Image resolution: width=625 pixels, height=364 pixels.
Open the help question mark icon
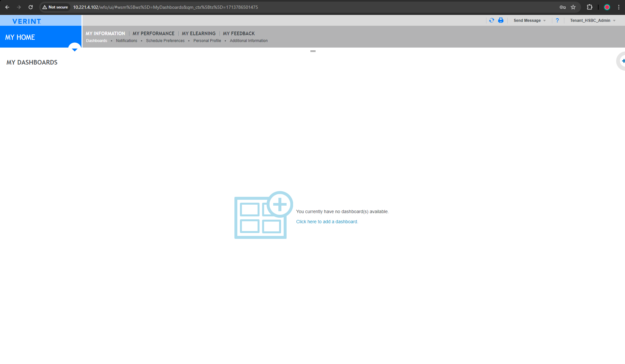557,21
